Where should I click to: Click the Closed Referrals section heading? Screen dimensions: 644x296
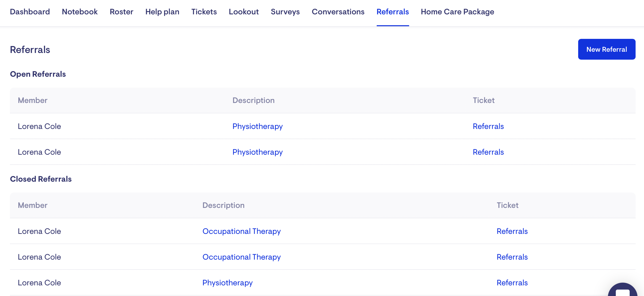(41, 179)
